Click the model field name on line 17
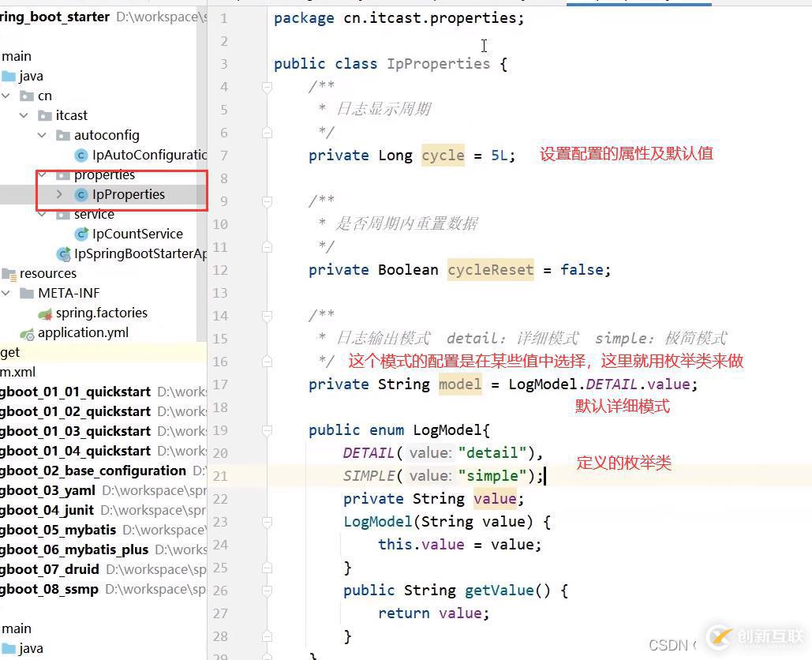Screen dimensions: 812x660 pos(460,384)
